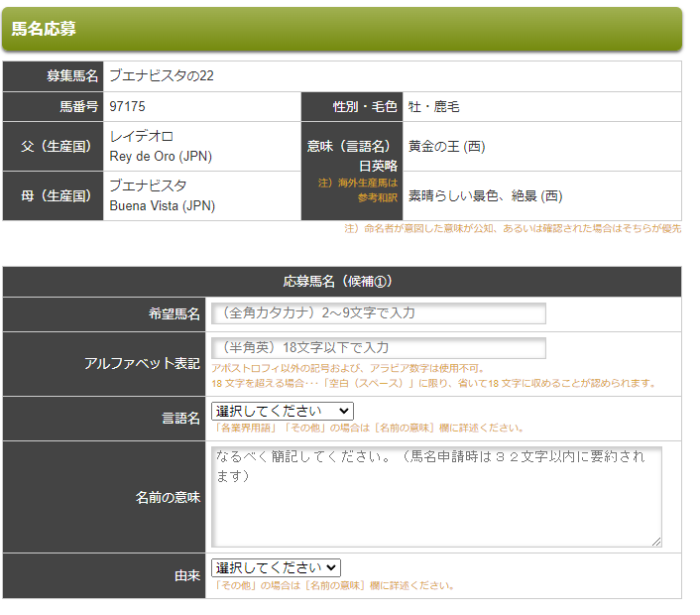The width and height of the screenshot is (700, 615).
Task: Click the meaning text 素晴らしい景色、絶景 (西)
Action: [x=485, y=195]
